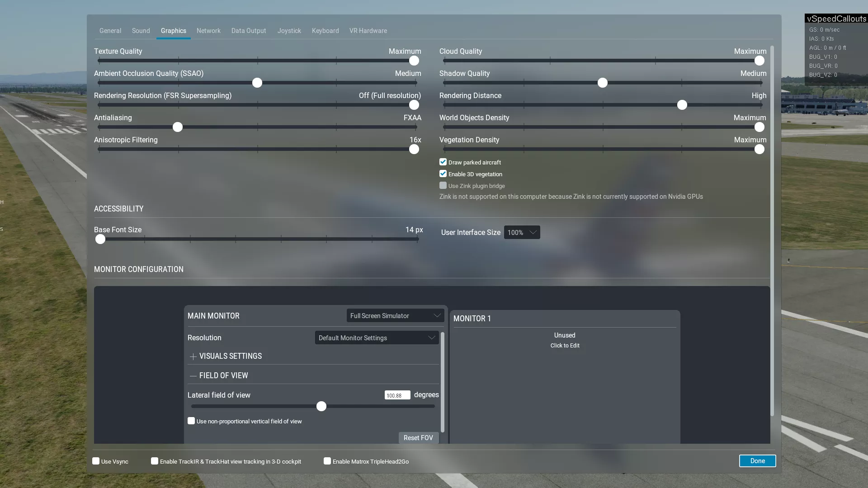868x488 pixels.
Task: Click the Lateral field of view slider handle
Action: [x=321, y=406]
